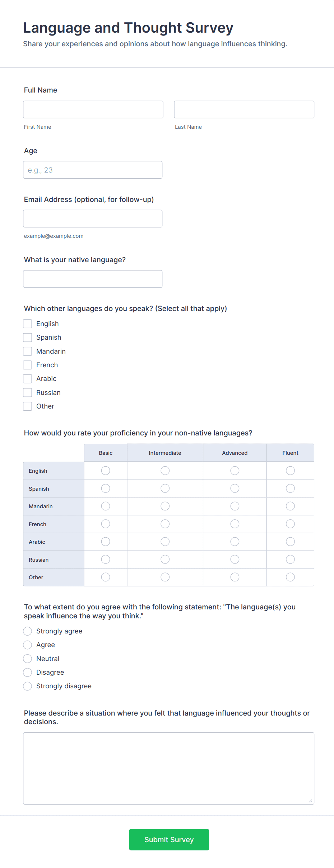This screenshot has width=334, height=868.
Task: Click the Email Address input field
Action: tap(93, 218)
